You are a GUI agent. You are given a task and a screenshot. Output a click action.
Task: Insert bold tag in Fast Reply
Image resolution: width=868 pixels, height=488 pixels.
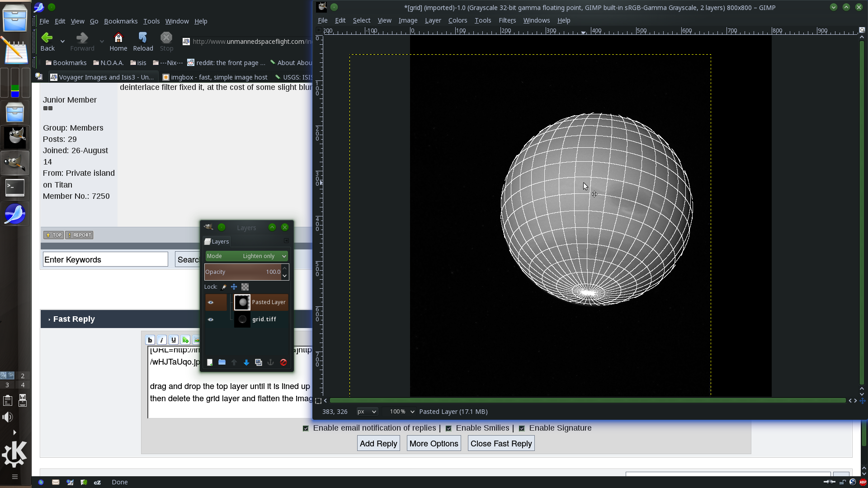pyautogui.click(x=150, y=340)
